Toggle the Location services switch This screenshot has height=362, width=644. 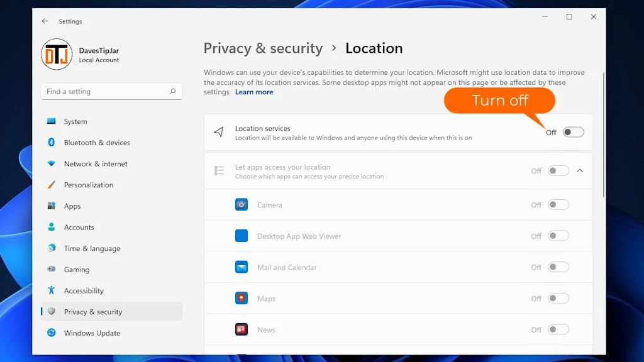point(574,132)
